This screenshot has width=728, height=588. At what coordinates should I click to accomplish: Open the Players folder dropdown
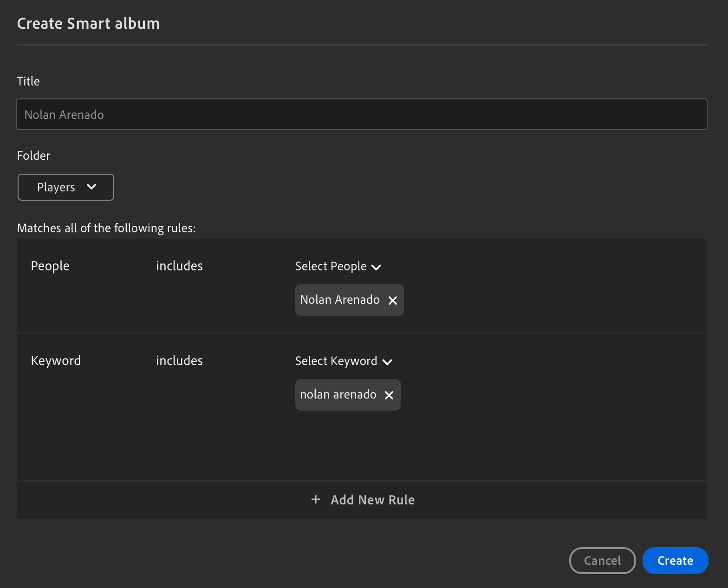pyautogui.click(x=66, y=187)
